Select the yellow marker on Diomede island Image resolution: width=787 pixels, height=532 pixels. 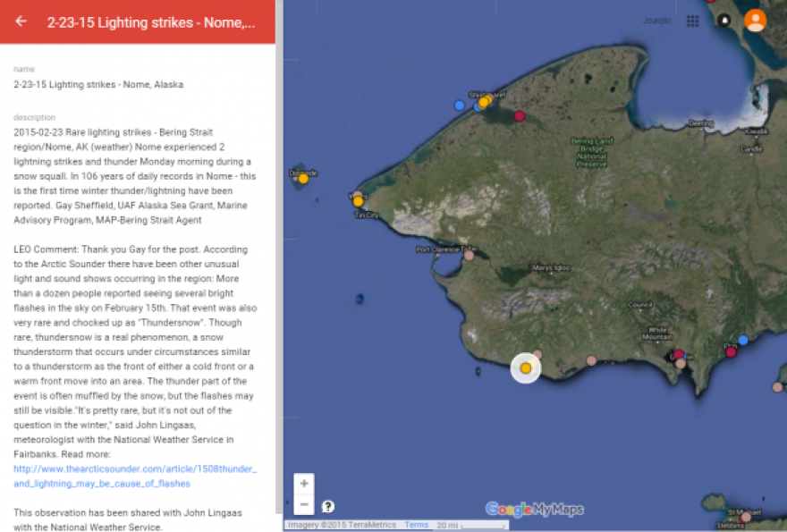click(303, 179)
